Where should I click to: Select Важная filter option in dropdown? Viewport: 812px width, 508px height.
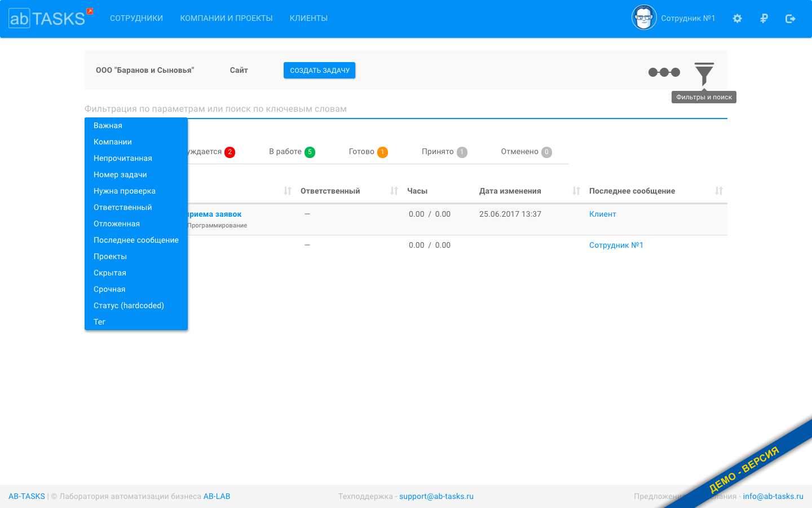point(108,126)
